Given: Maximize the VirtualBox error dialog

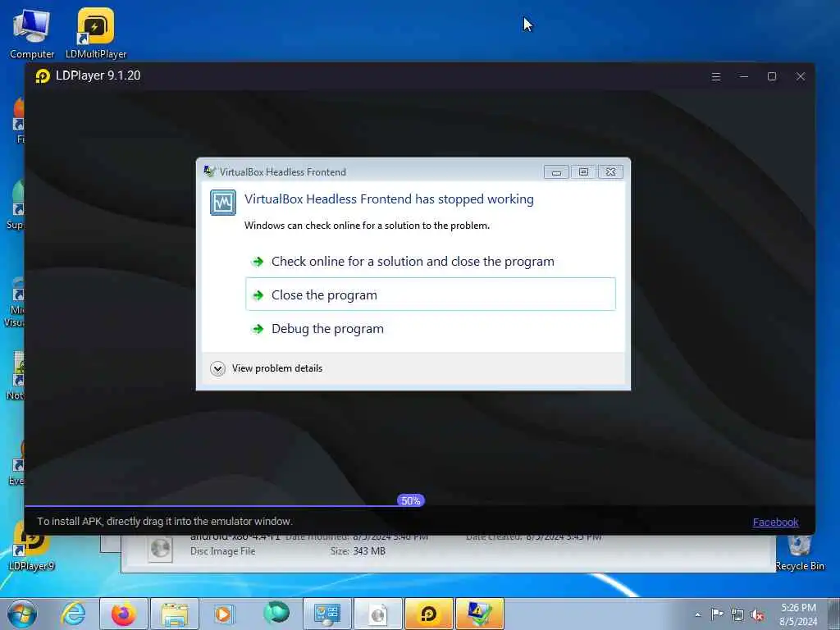Looking at the screenshot, I should (583, 172).
